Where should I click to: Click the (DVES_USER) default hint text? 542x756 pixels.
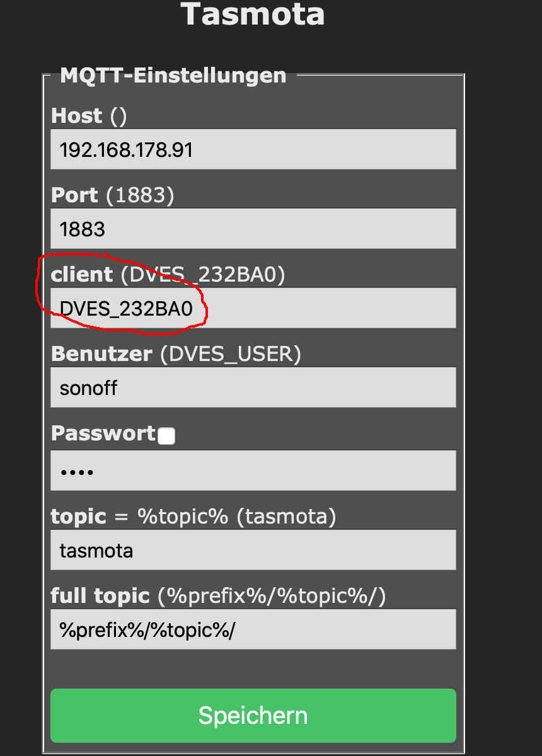click(x=231, y=354)
